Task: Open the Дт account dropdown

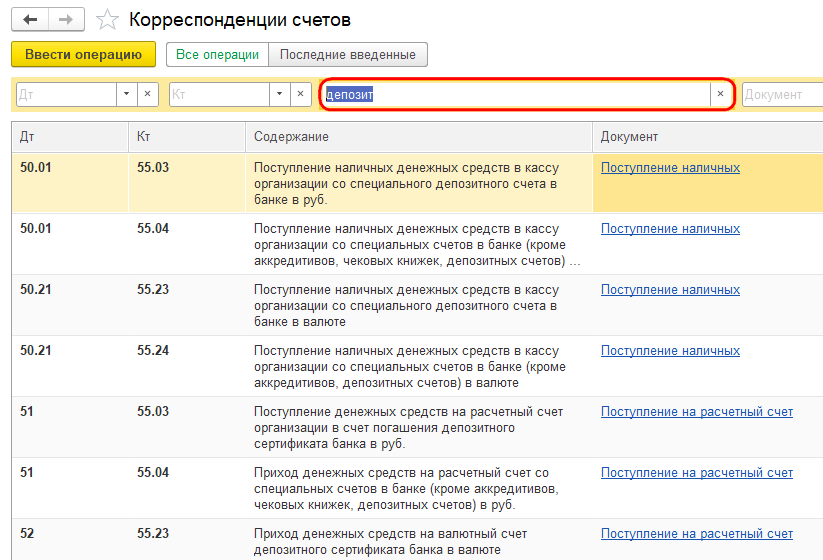Action: [x=126, y=94]
